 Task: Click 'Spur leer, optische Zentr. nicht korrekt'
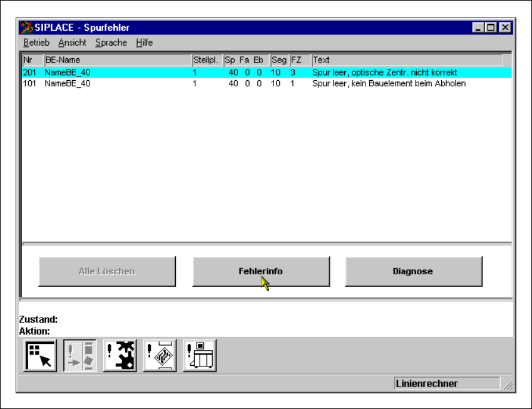click(384, 72)
